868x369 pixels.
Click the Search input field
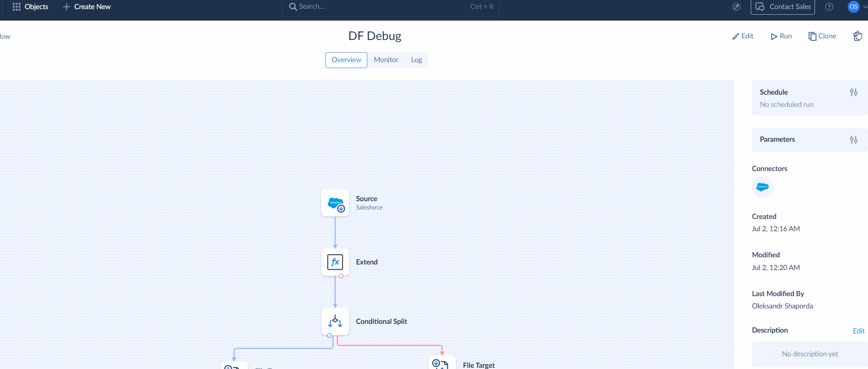390,7
